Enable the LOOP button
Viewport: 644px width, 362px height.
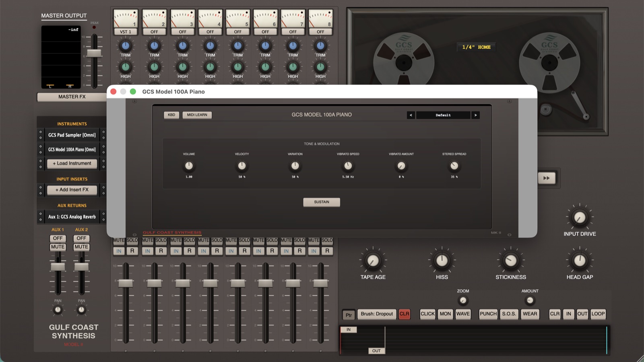tap(598, 314)
